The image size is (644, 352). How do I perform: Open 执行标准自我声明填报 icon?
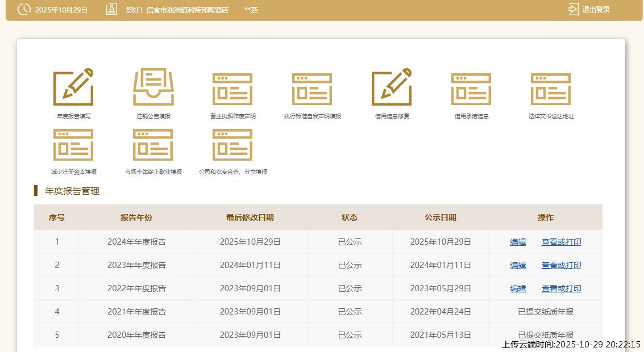tap(312, 89)
